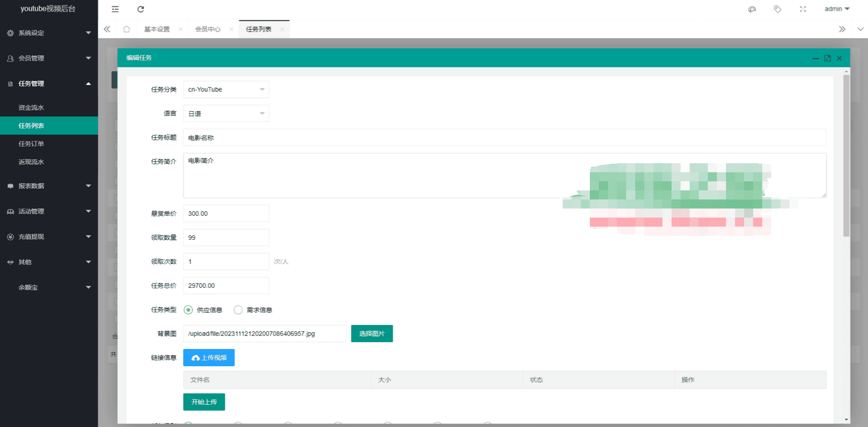Switch to the 会员中心 tab
The width and height of the screenshot is (868, 427).
tap(208, 29)
